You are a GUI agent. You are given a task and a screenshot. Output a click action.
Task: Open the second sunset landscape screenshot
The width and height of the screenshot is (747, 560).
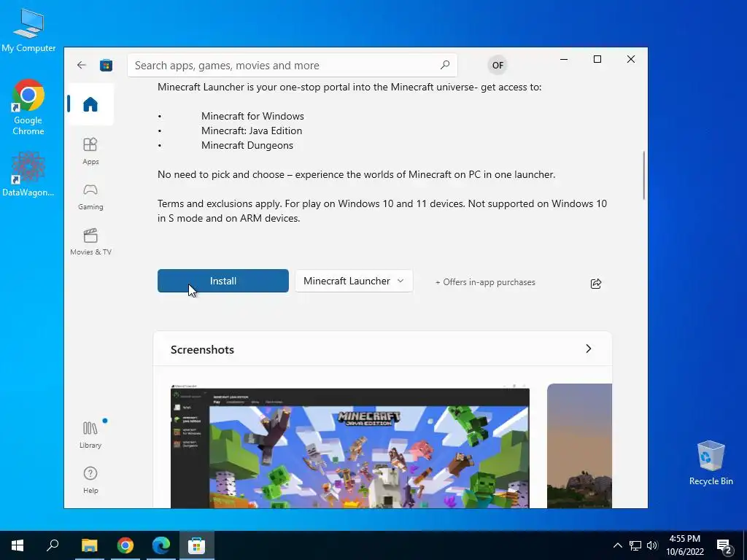579,446
